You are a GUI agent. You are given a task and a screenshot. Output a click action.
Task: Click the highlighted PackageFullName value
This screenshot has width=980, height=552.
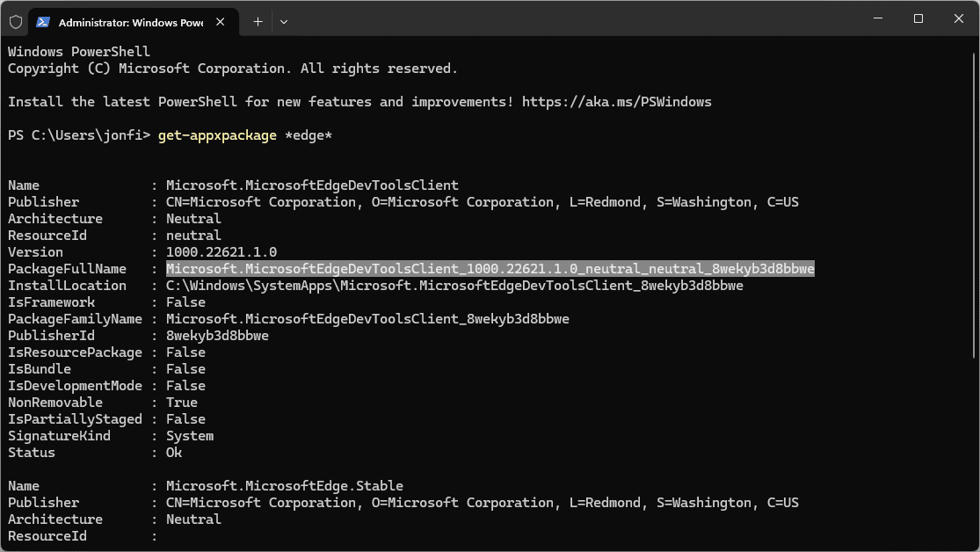point(490,269)
